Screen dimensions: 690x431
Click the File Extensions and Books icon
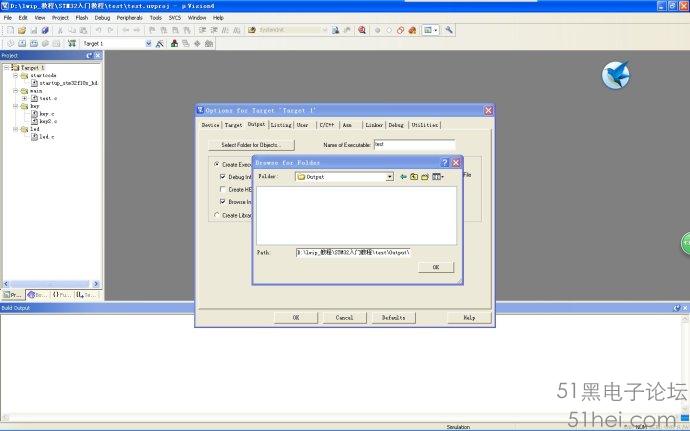click(x=175, y=44)
